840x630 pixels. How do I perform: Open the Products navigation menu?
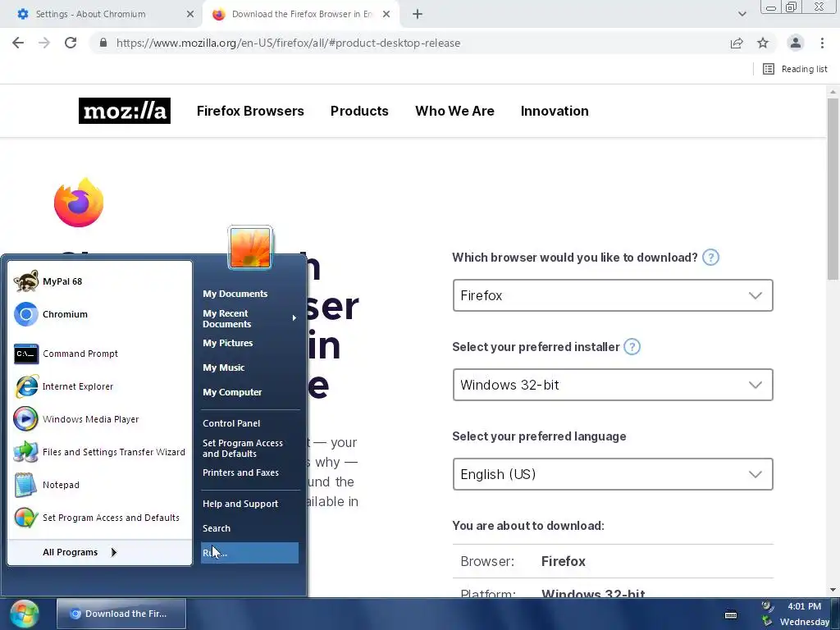coord(359,111)
